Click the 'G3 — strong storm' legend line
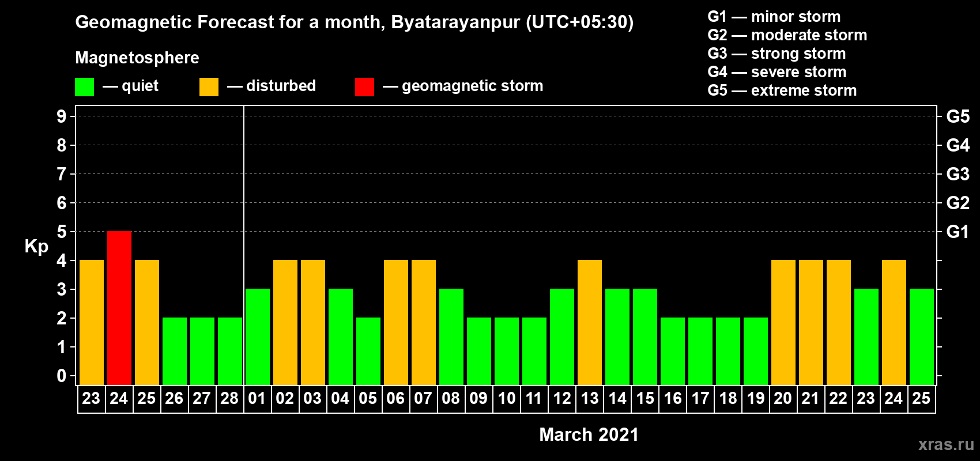 [777, 54]
